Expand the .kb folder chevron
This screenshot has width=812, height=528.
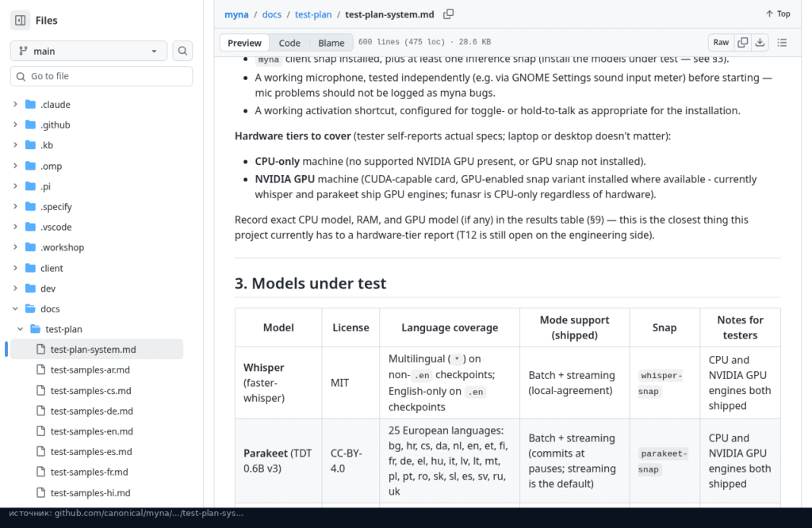pyautogui.click(x=16, y=145)
